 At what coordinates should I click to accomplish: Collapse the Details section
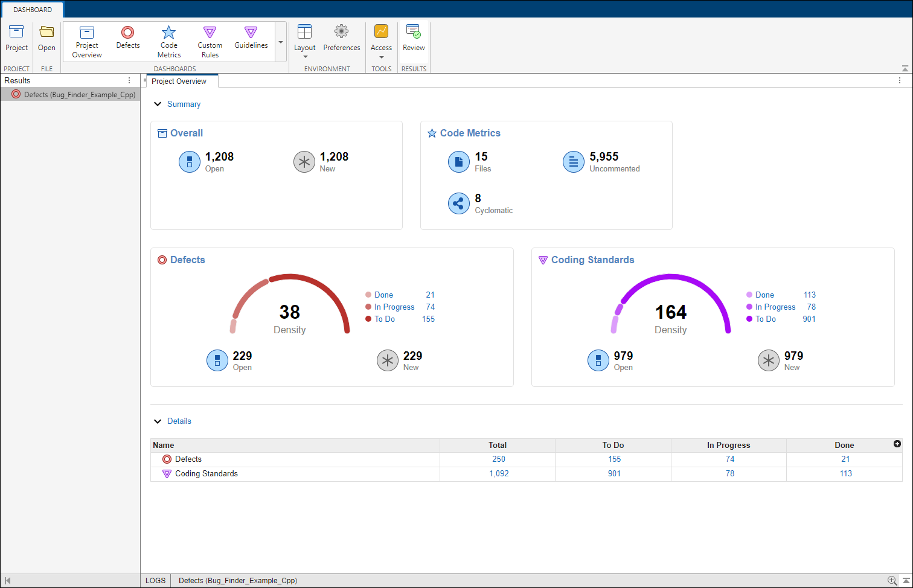pyautogui.click(x=158, y=421)
